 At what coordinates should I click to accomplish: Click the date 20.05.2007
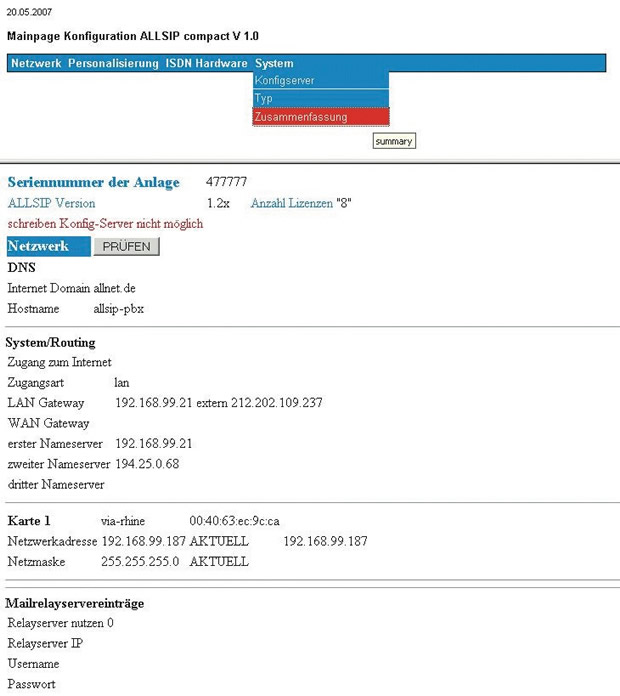tap(29, 12)
